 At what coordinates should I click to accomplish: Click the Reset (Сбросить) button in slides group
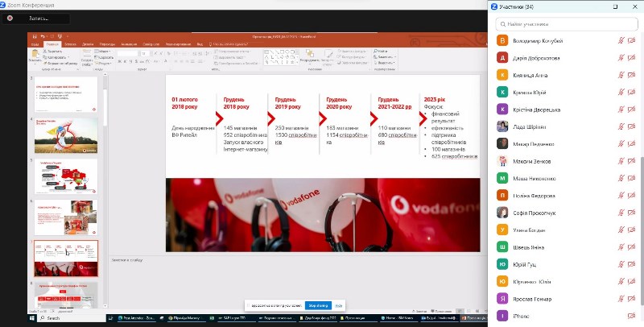coord(104,57)
